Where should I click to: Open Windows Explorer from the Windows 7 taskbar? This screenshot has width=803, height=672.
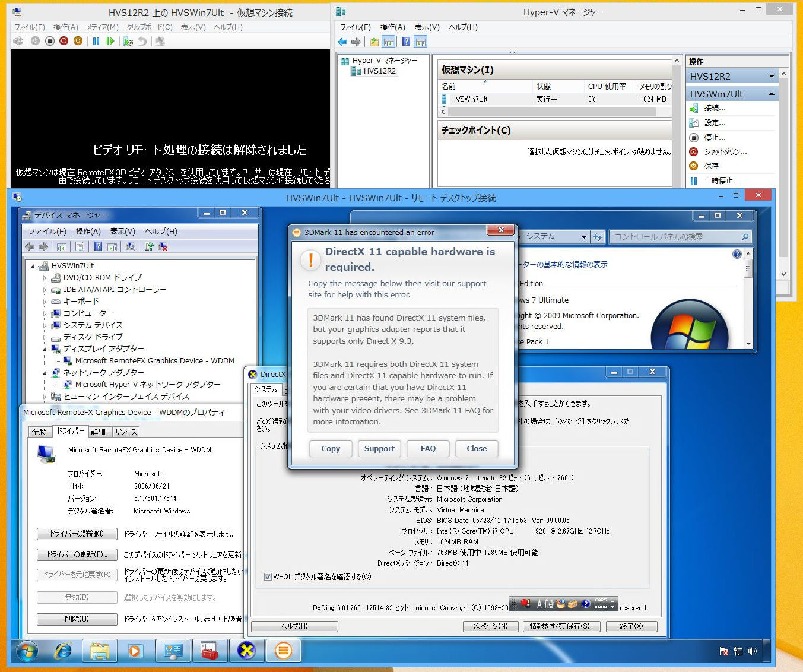click(99, 651)
